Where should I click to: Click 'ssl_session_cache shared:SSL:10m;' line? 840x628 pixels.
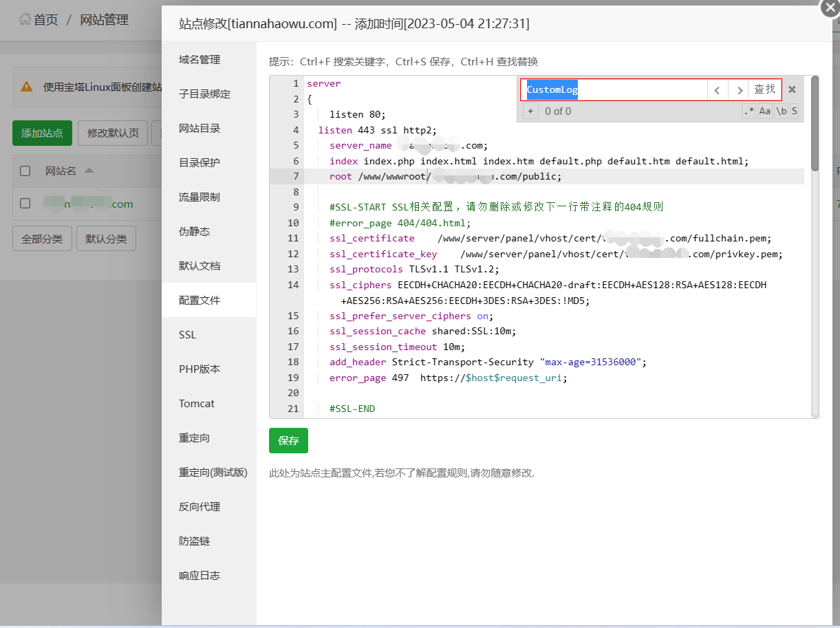tap(423, 331)
